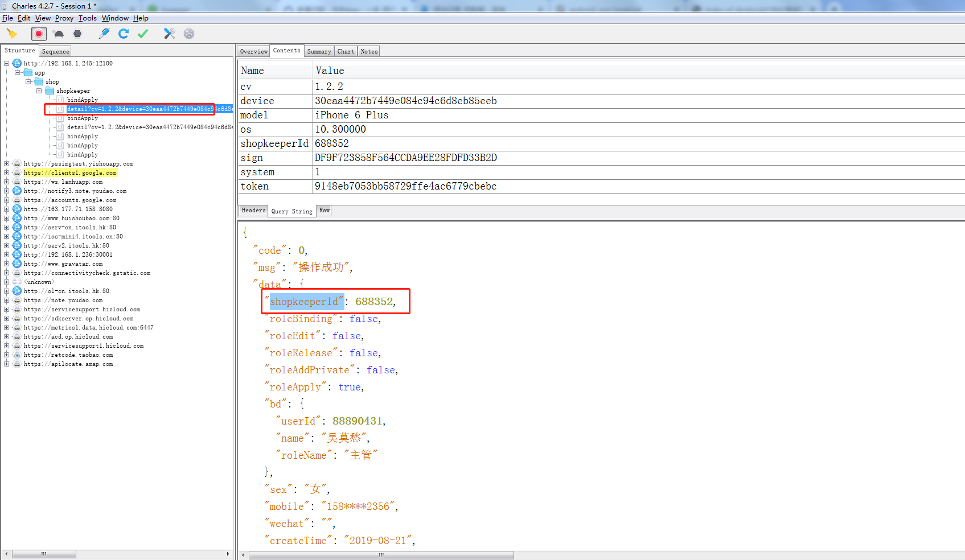Viewport: 965px width, 560px height.
Task: Select the model value iPhone 6 Plus
Action: pyautogui.click(x=351, y=115)
